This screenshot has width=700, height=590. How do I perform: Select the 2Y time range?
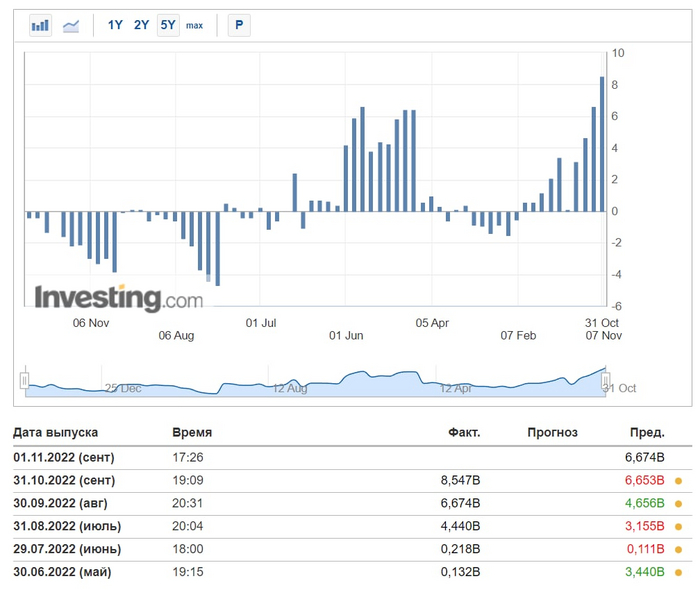142,25
